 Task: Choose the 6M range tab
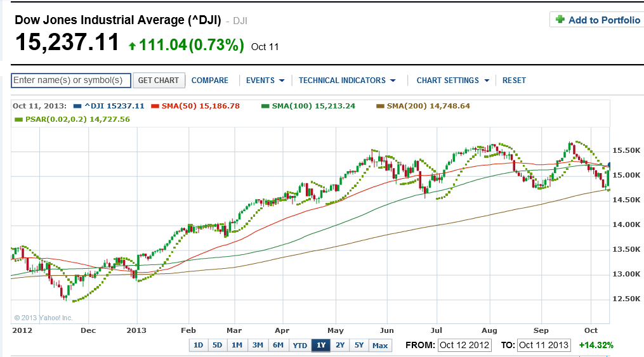[278, 345]
